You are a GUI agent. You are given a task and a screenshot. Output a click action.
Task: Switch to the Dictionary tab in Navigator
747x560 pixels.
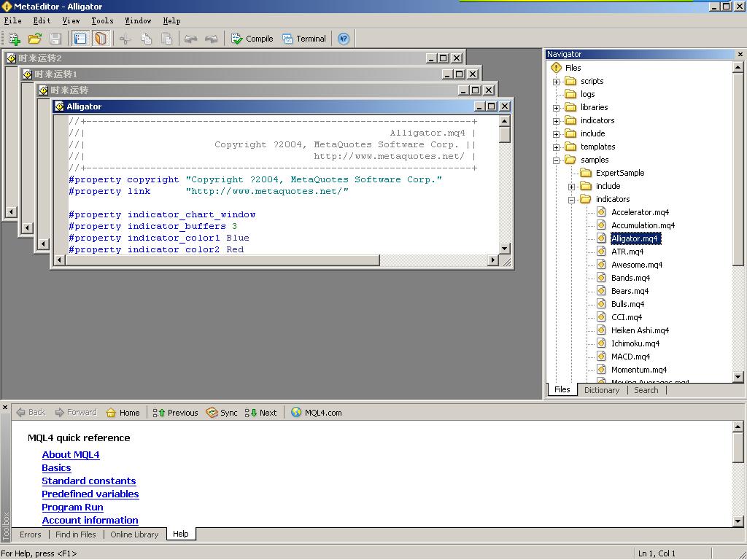coord(601,390)
